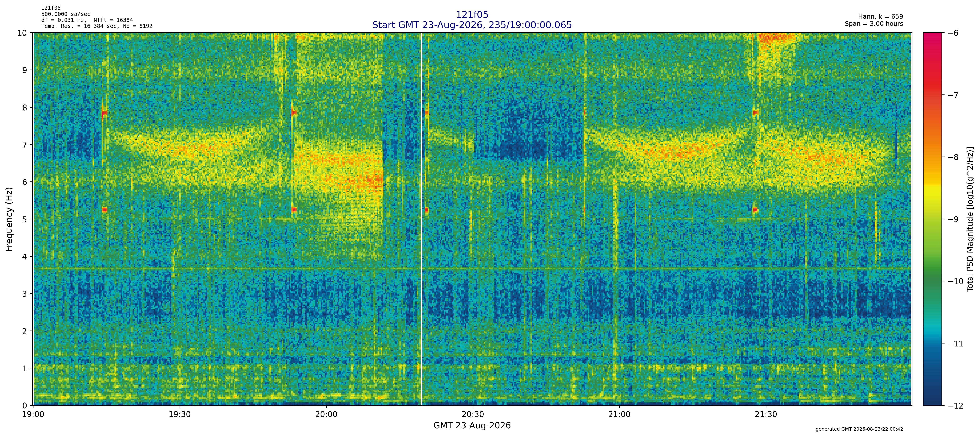Select the "10" frequency axis tick label
Image resolution: width=980 pixels, height=437 pixels.
tap(22, 33)
